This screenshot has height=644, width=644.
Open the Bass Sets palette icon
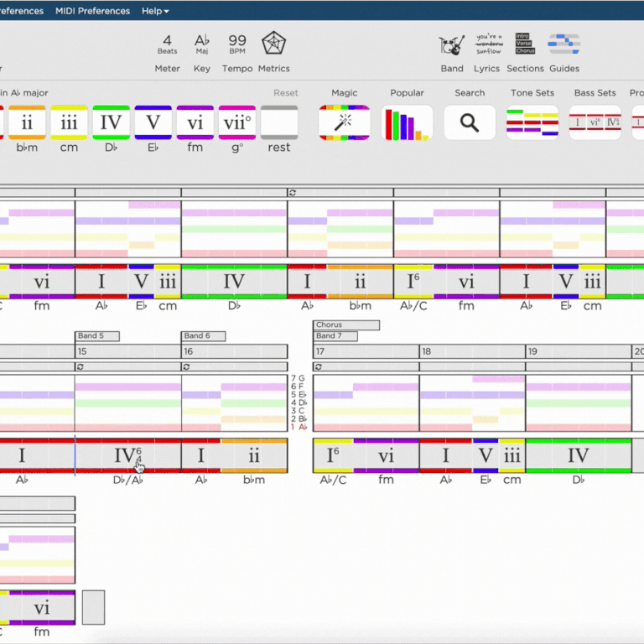(595, 122)
